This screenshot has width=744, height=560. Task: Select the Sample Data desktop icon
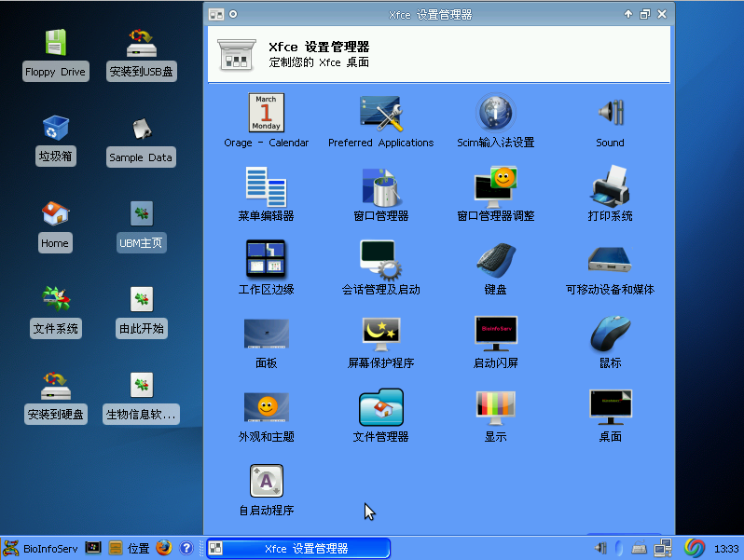click(x=141, y=142)
